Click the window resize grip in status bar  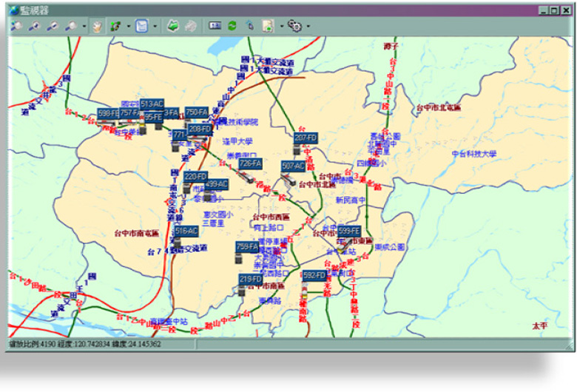point(570,345)
